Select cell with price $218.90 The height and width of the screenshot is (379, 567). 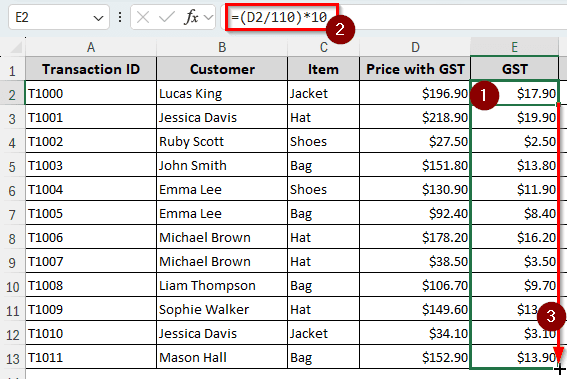pyautogui.click(x=415, y=117)
